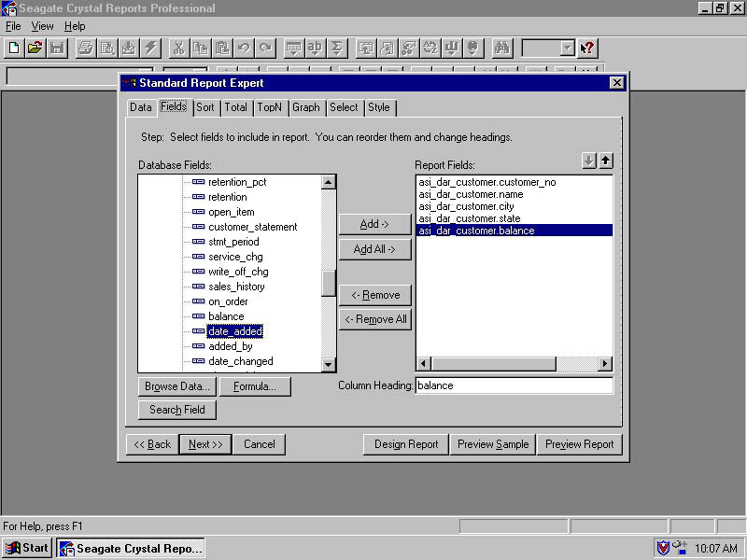The width and height of the screenshot is (747, 560).
Task: Switch to the Data tab
Action: coord(141,107)
